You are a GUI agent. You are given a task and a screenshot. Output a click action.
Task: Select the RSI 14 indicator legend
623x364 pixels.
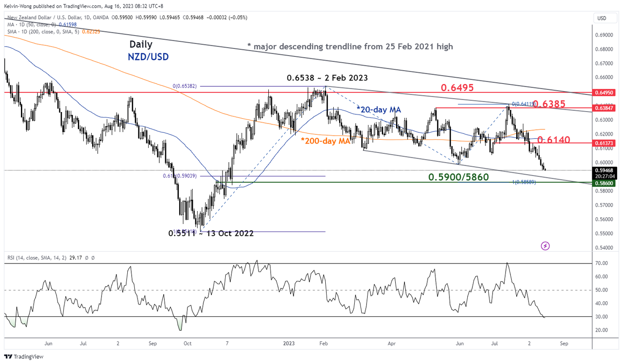(x=36, y=257)
